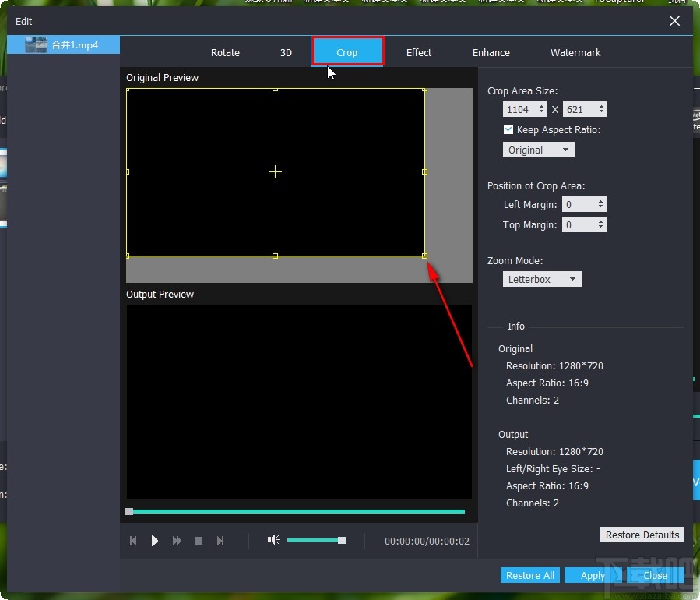Apply the crop settings
Screen dimensions: 700x600
(593, 575)
